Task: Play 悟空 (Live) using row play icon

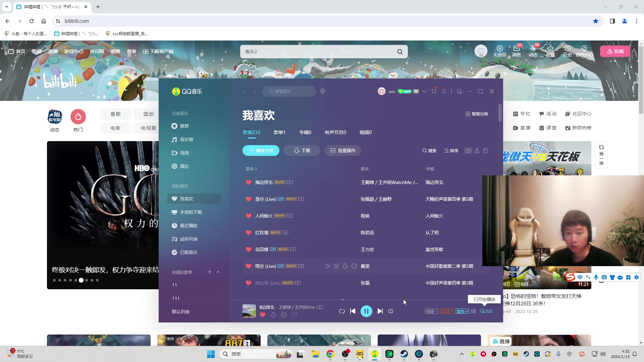Action: pos(328,266)
